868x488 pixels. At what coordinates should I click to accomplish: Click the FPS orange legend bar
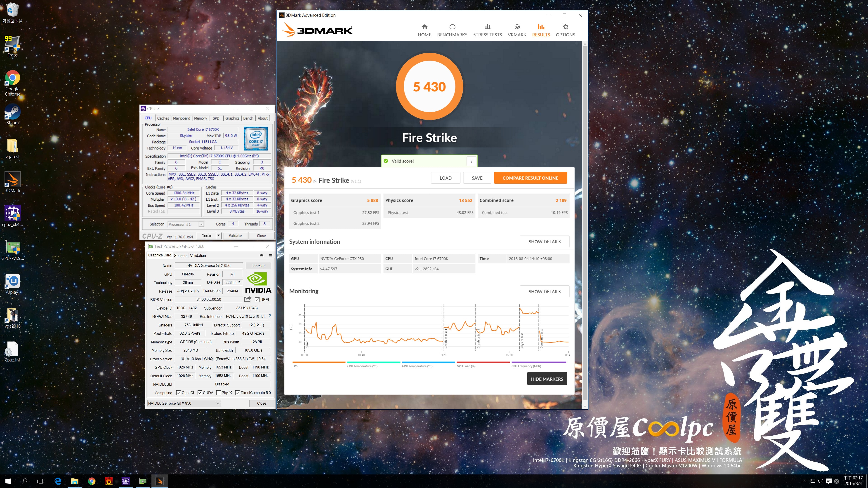(x=319, y=362)
